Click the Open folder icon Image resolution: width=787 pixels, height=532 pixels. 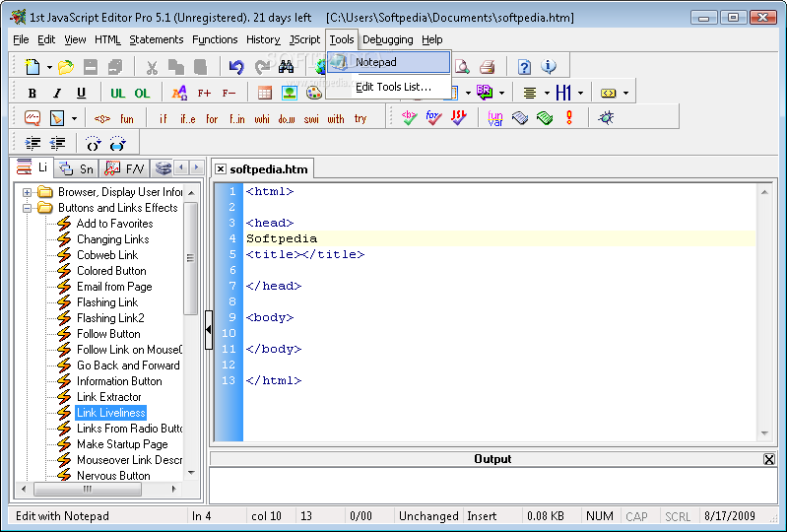66,66
